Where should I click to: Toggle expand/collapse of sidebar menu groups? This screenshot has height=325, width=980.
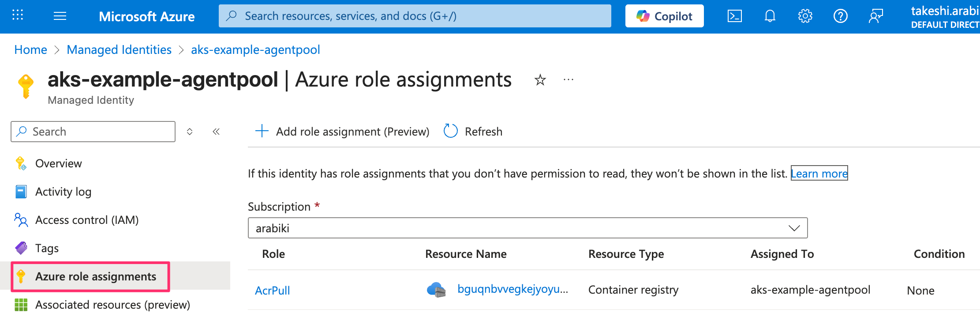pyautogui.click(x=190, y=132)
